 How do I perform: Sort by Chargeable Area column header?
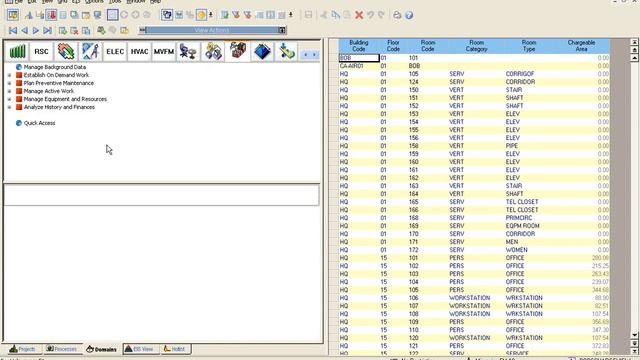click(581, 46)
